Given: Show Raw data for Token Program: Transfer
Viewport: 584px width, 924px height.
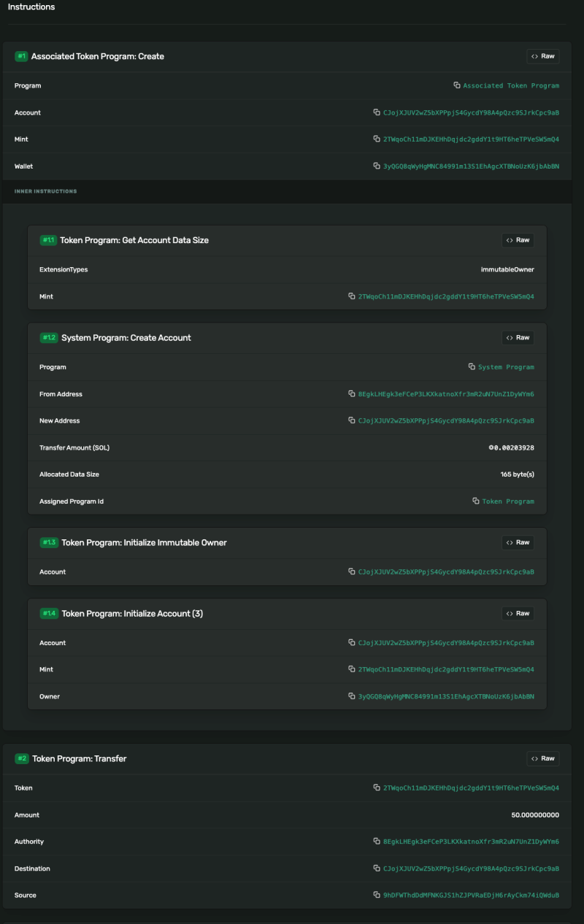Looking at the screenshot, I should tap(542, 758).
